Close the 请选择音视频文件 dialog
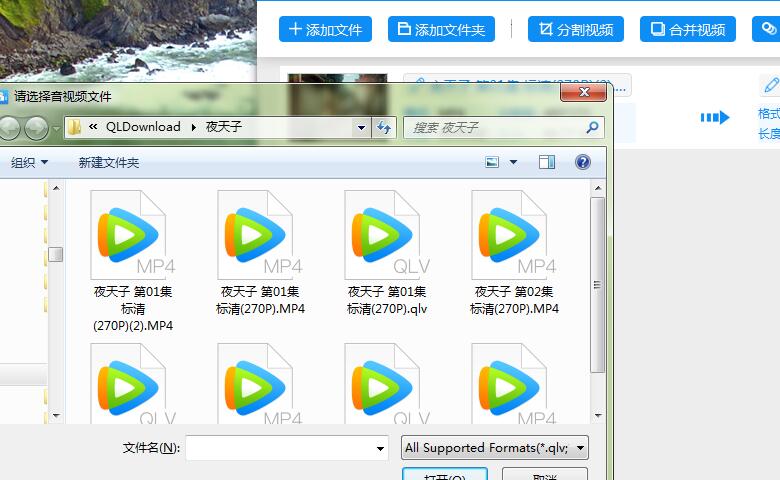This screenshot has height=480, width=780. [x=584, y=92]
